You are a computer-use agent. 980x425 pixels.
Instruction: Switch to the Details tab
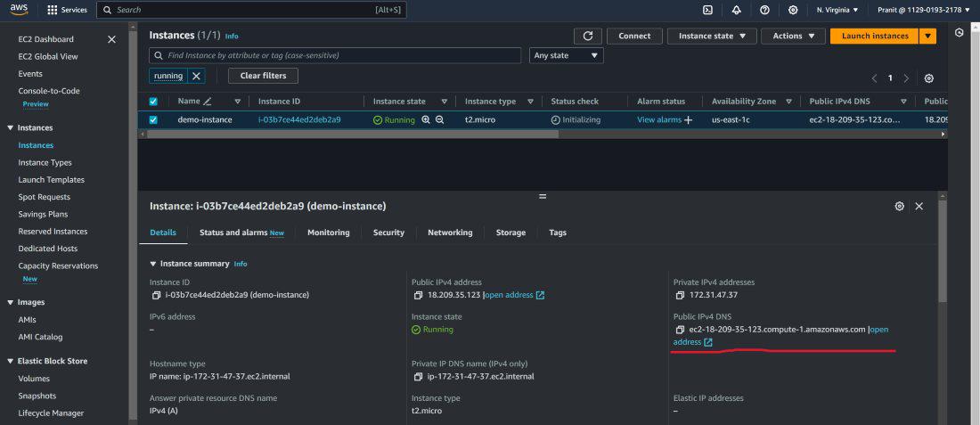(x=163, y=233)
